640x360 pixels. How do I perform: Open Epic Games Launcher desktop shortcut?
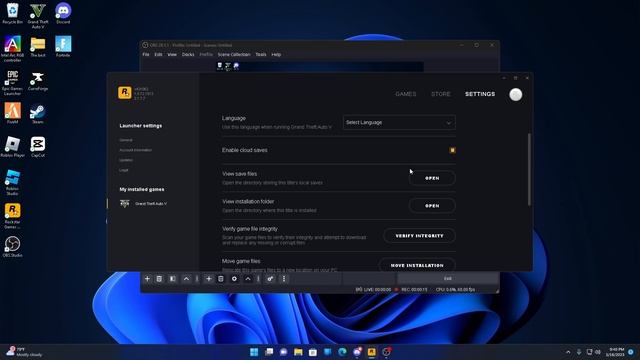[x=13, y=82]
